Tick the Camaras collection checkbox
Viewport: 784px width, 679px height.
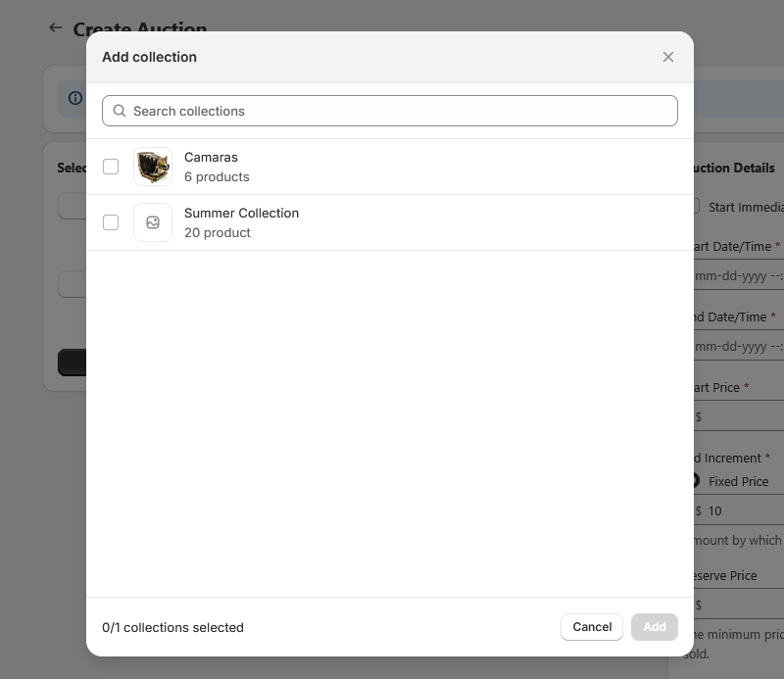point(111,167)
